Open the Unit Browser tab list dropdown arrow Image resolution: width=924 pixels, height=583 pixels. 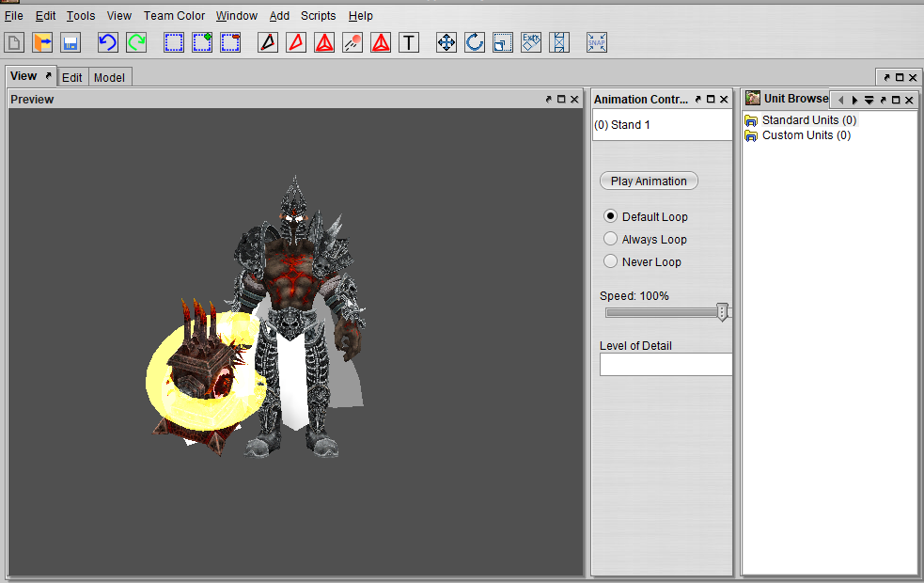(x=869, y=101)
